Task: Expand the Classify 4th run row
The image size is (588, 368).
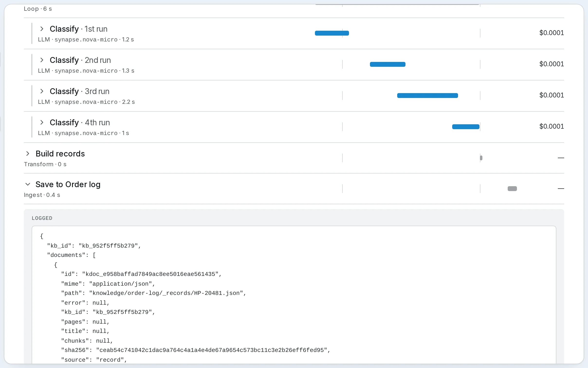Action: pos(42,122)
